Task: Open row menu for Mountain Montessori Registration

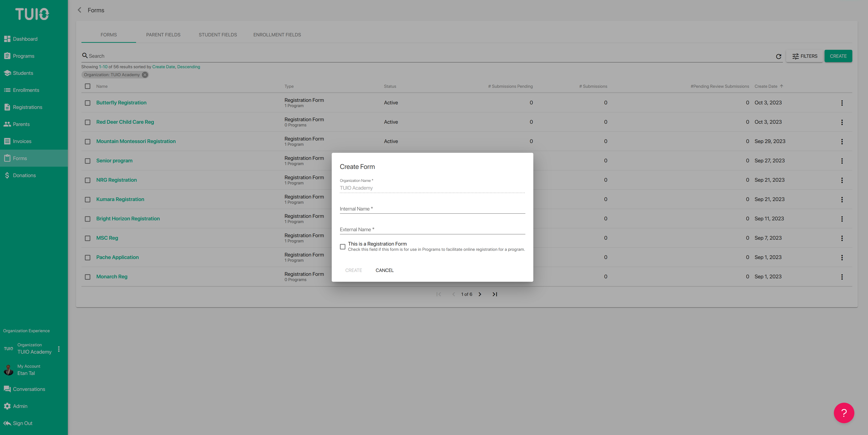Action: tap(842, 141)
